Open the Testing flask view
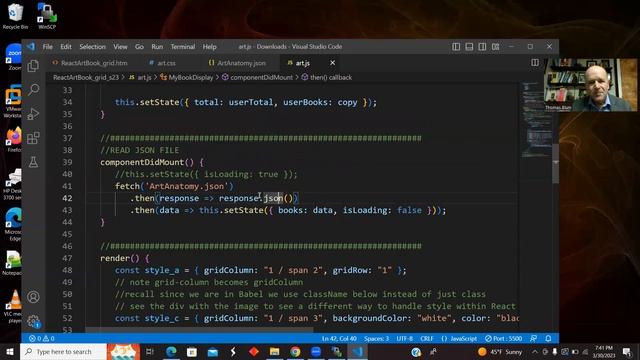 [x=33, y=162]
